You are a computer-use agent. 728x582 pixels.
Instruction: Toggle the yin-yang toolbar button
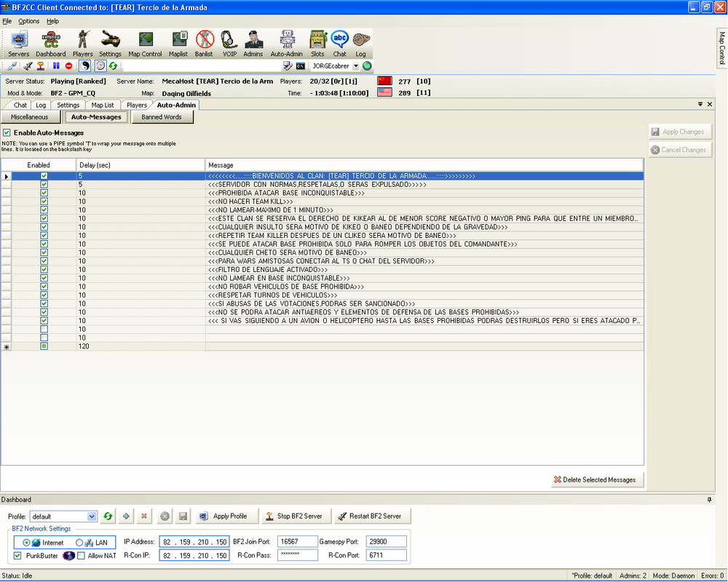84,66
